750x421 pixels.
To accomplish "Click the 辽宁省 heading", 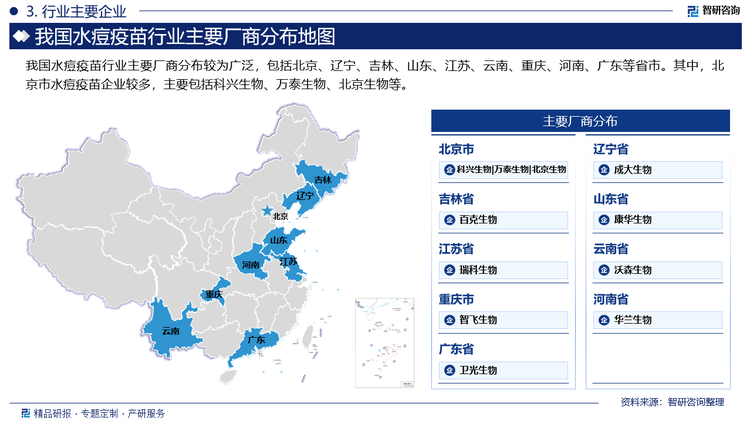I will point(611,149).
